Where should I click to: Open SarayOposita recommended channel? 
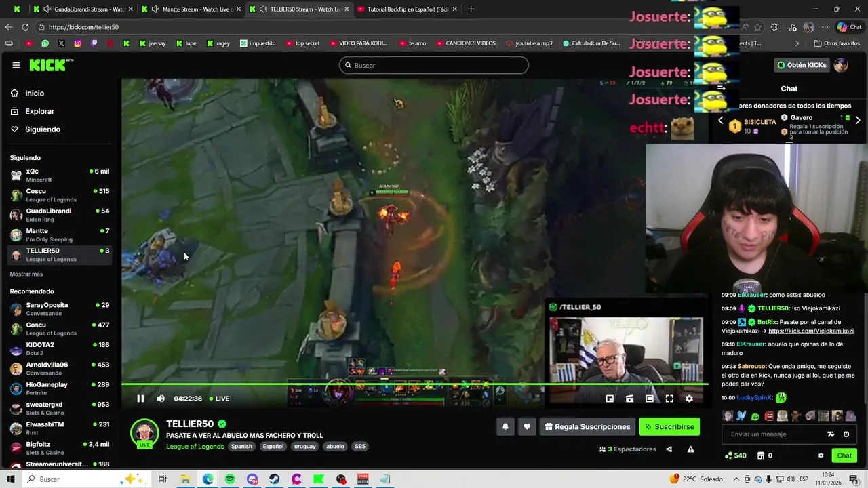point(60,309)
